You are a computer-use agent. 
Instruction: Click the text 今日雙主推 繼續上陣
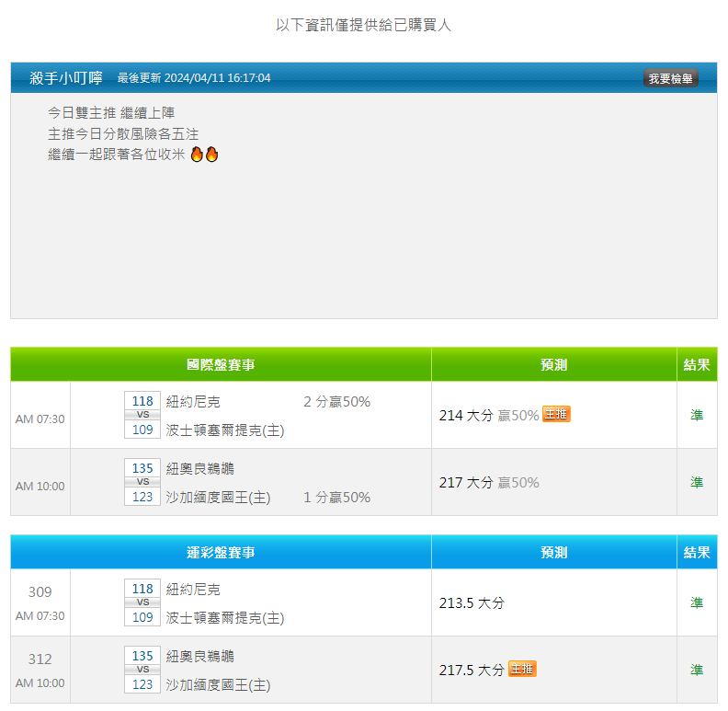click(x=111, y=113)
